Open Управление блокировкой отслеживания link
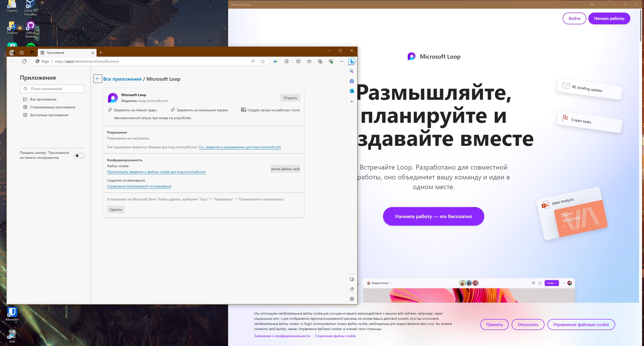 click(x=139, y=186)
